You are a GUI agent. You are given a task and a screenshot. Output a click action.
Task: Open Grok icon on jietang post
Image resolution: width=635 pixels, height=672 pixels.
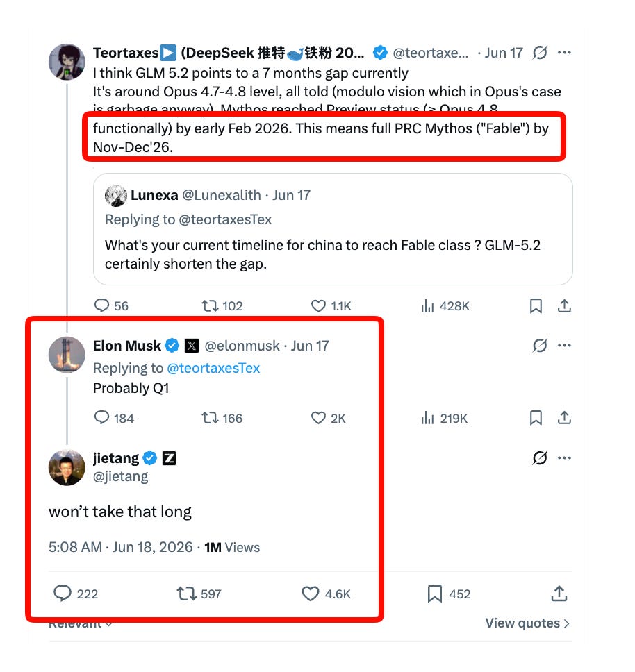point(540,458)
